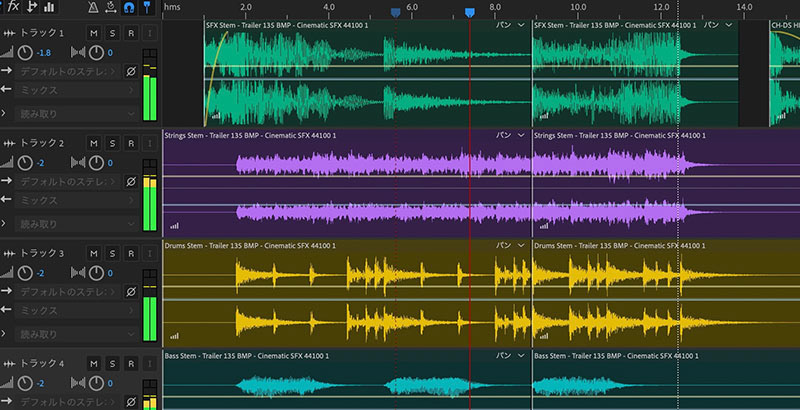This screenshot has height=410, width=800.
Task: Click the waveform icon beside トラック 4
Action: click(10, 364)
